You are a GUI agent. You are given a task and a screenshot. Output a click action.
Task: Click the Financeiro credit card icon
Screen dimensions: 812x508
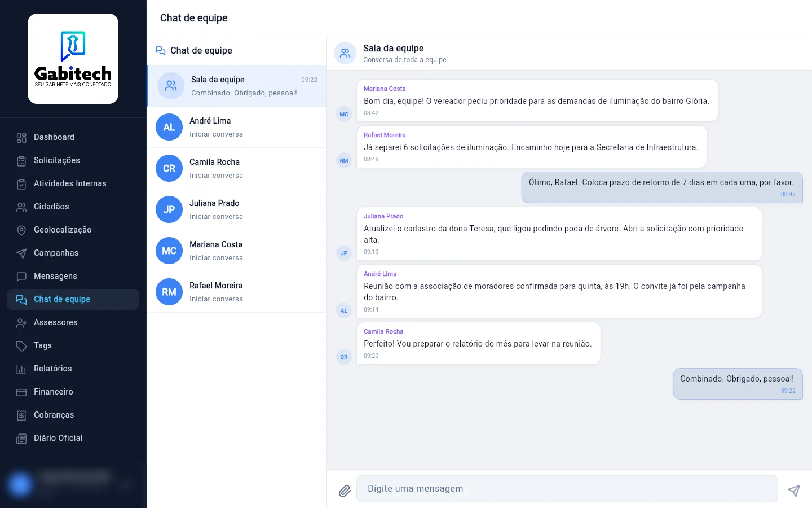click(x=21, y=392)
